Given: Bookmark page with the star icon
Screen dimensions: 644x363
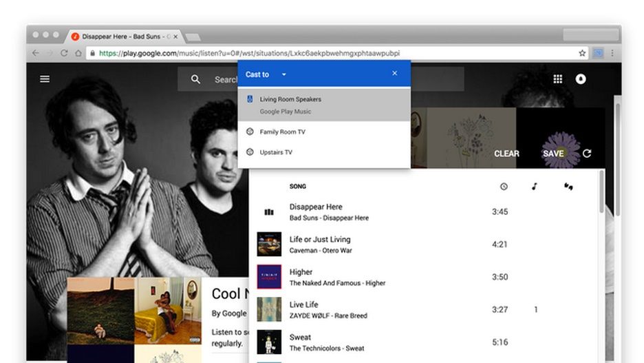Looking at the screenshot, I should [582, 53].
